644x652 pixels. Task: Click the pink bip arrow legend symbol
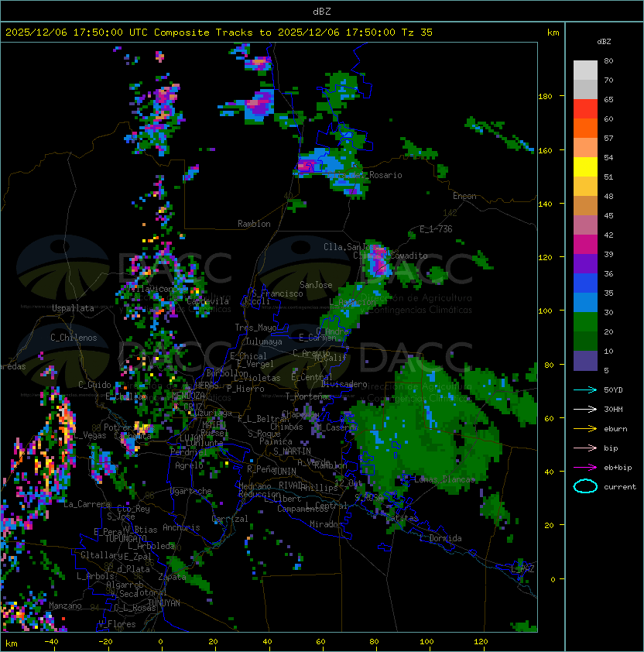click(x=585, y=448)
